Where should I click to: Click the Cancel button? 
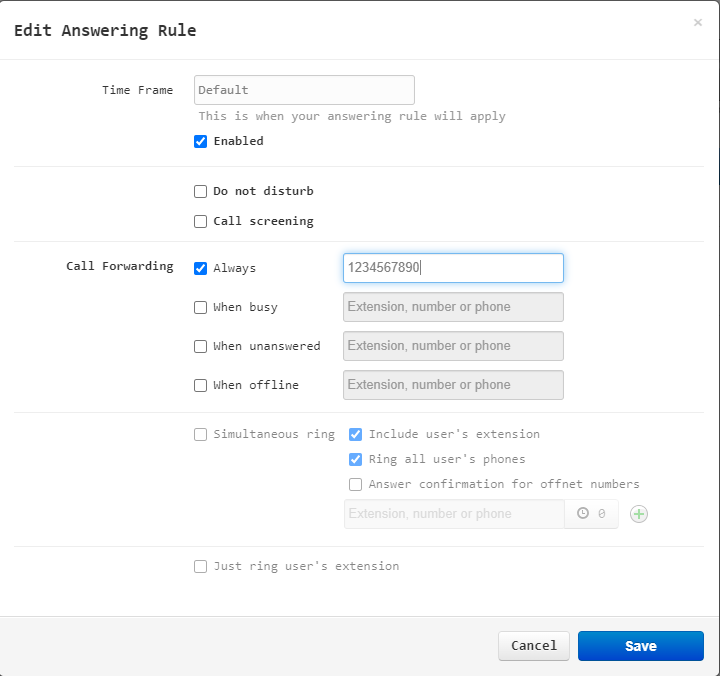point(534,646)
